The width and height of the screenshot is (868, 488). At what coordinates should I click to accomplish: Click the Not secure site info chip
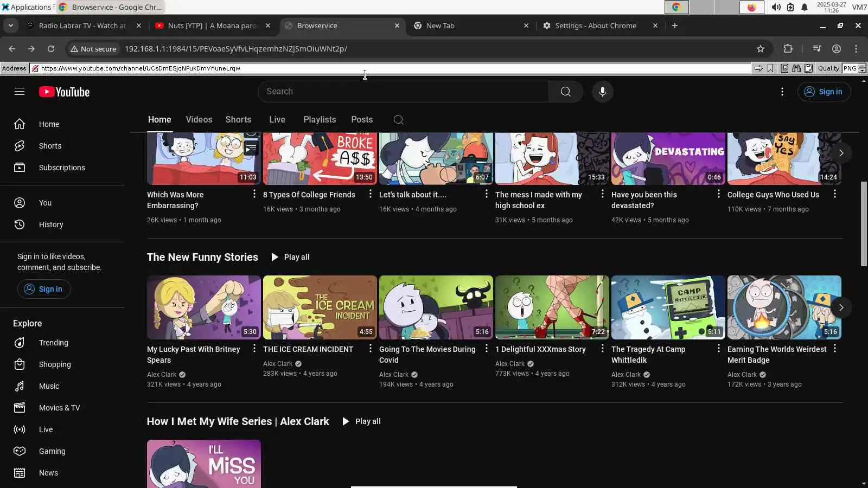(93, 49)
